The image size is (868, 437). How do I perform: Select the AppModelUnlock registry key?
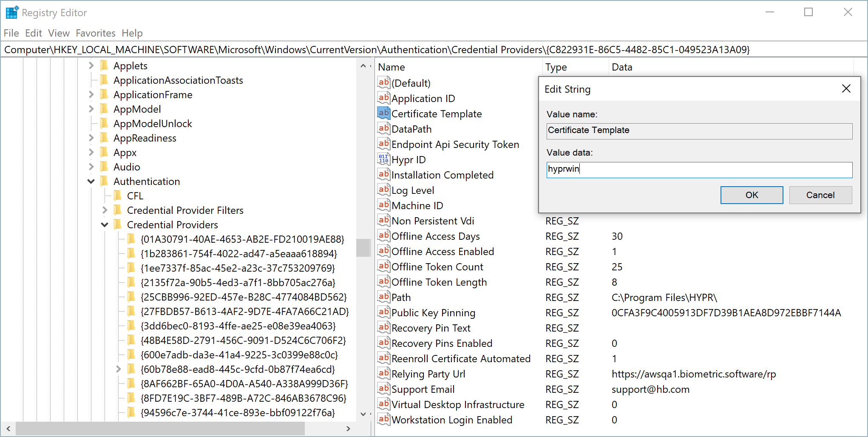coord(153,123)
